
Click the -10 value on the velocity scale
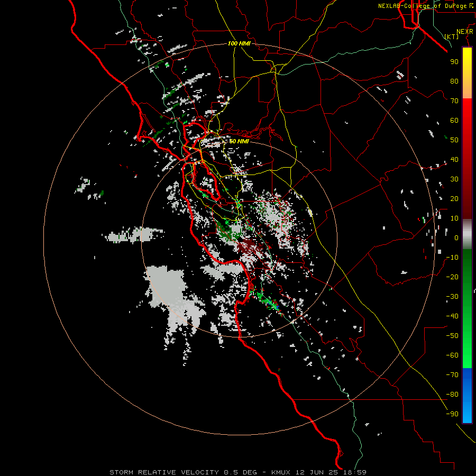click(452, 258)
